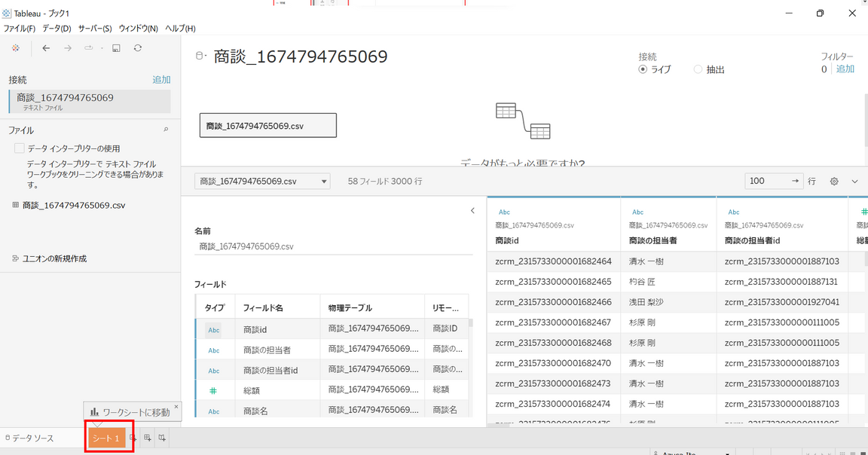868x455 pixels.
Task: Click the 商談の担当者id column header in data grid
Action: (x=752, y=241)
